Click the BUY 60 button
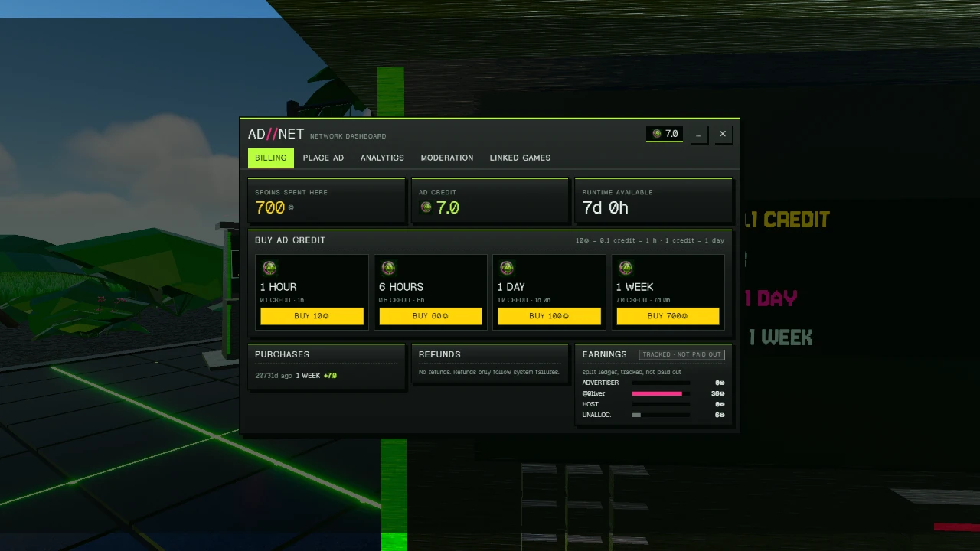This screenshot has width=980, height=551. tap(430, 316)
